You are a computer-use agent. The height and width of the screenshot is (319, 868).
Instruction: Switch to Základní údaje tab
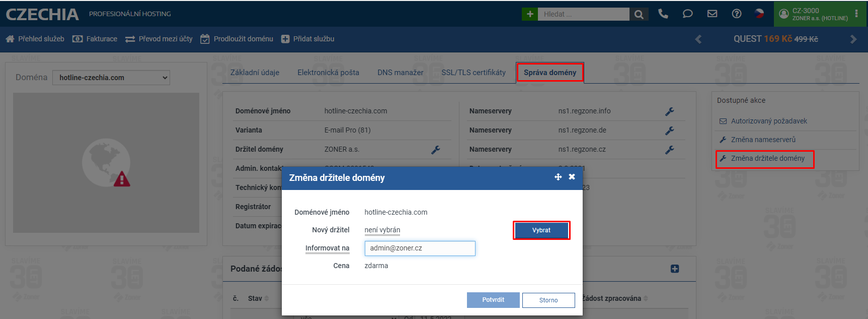pyautogui.click(x=255, y=73)
